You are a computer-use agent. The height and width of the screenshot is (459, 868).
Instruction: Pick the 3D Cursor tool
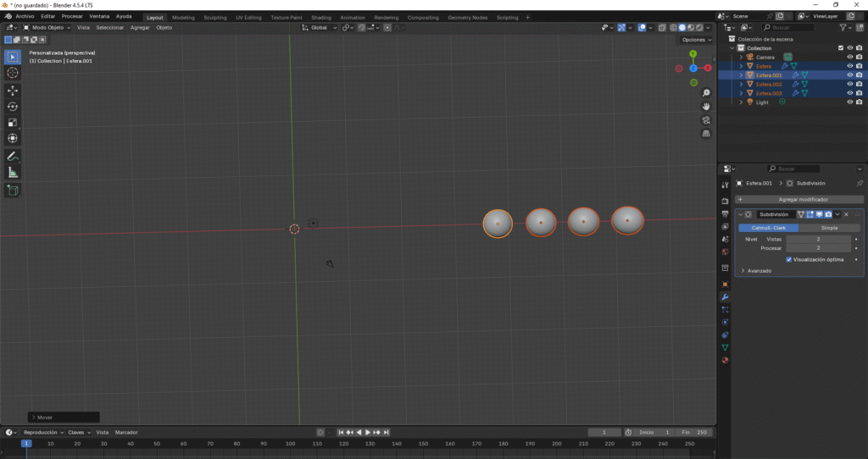tap(13, 73)
